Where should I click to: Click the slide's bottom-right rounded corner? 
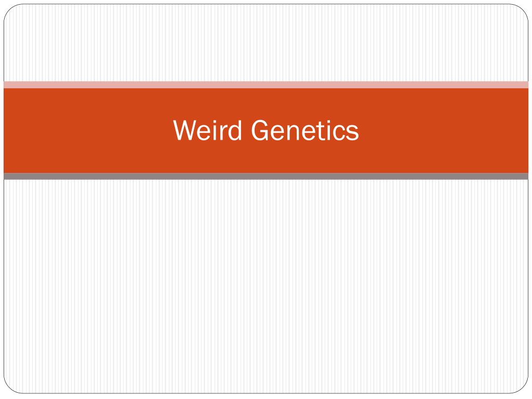(523, 388)
